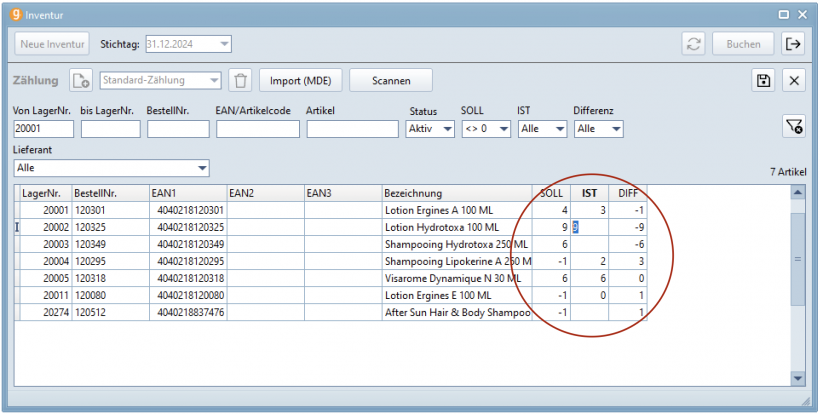Click the new count document icon

[80, 81]
